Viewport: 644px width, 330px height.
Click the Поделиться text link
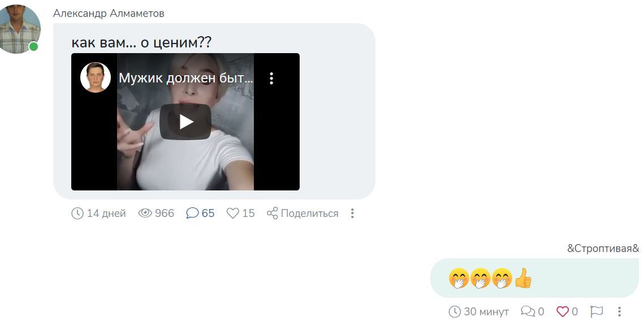tap(310, 214)
